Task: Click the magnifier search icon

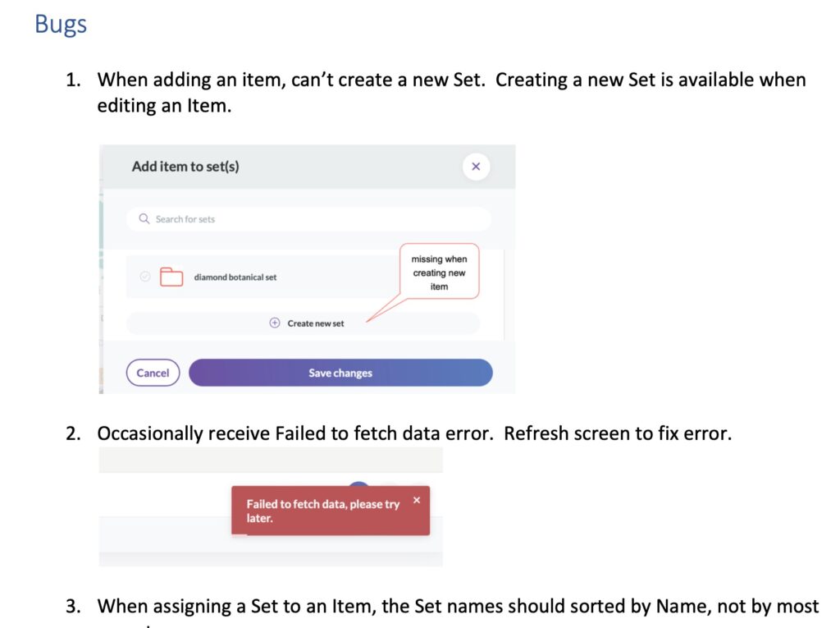Action: tap(144, 219)
